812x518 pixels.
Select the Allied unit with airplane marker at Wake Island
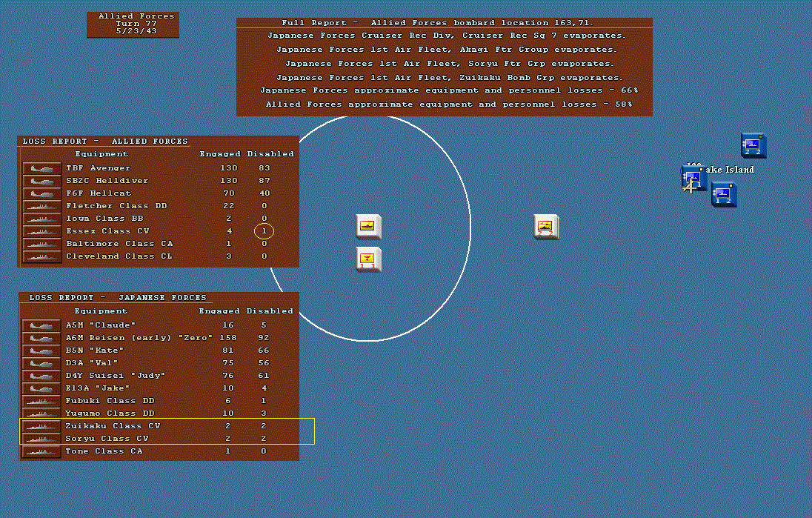click(693, 179)
